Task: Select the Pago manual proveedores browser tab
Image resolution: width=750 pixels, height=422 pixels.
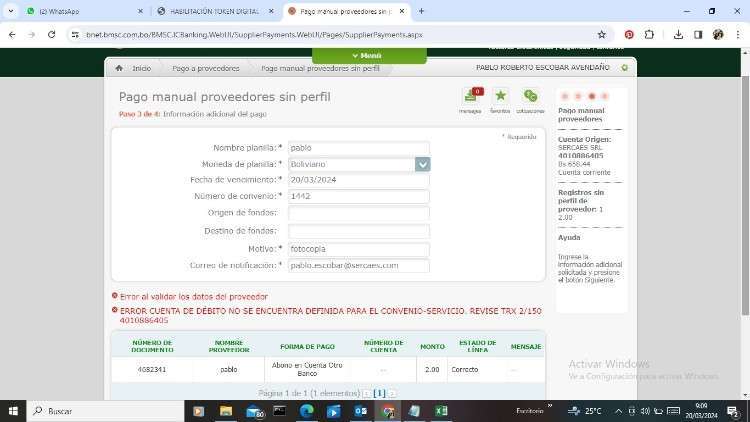Action: click(345, 11)
